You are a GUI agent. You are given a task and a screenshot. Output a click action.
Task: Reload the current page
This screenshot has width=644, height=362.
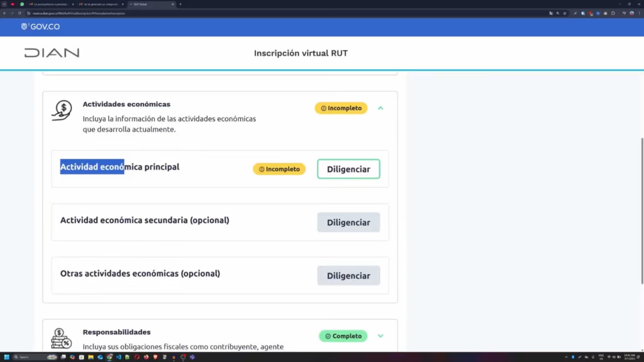[19, 13]
